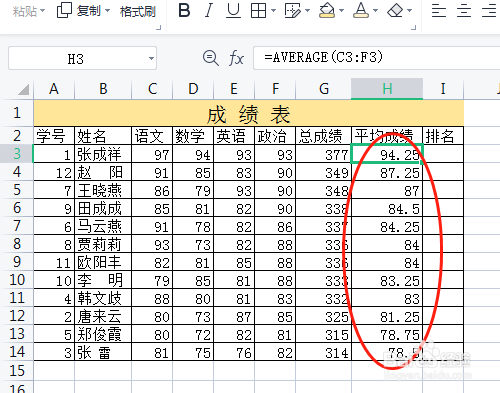
Task: Toggle Bold formatting
Action: 184,10
